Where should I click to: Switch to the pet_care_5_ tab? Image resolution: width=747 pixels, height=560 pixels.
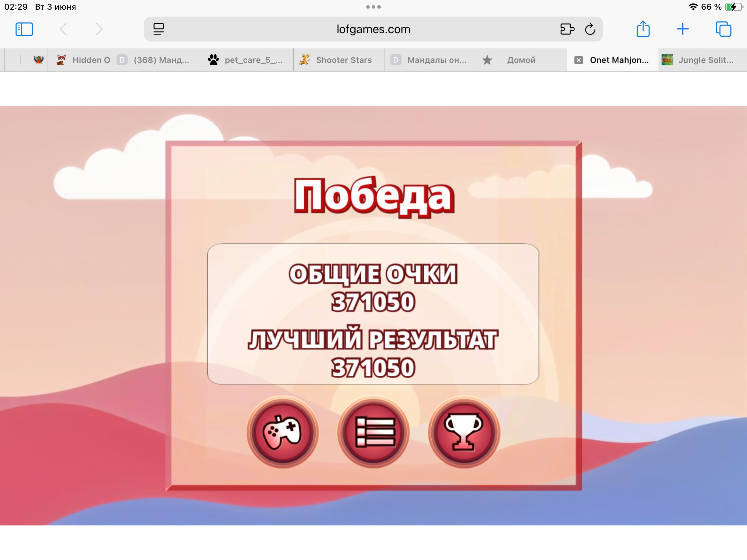pos(248,60)
